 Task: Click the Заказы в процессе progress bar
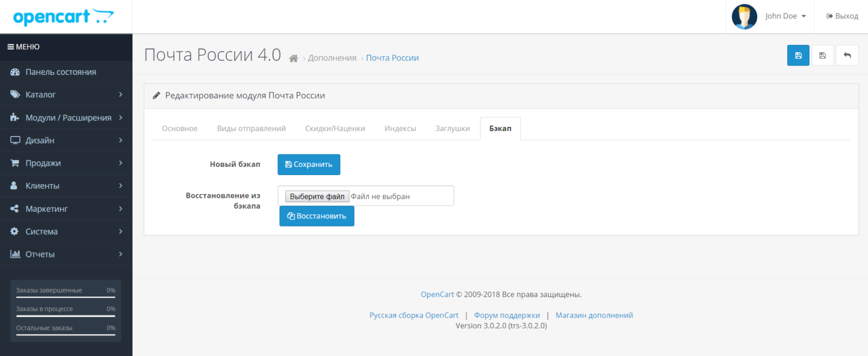point(66,316)
